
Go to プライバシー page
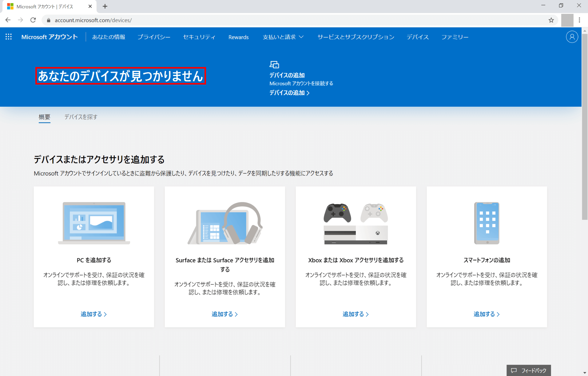(154, 37)
